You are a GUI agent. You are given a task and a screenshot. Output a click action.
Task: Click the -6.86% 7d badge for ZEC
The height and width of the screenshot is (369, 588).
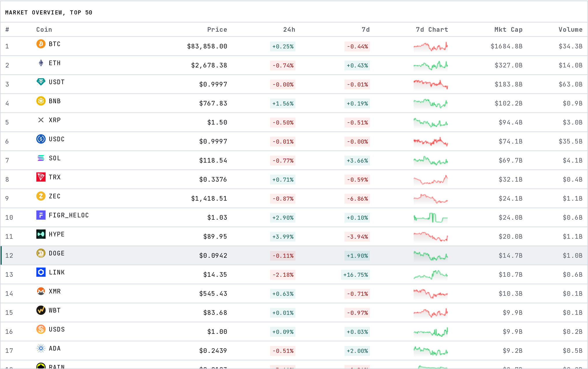pyautogui.click(x=357, y=199)
